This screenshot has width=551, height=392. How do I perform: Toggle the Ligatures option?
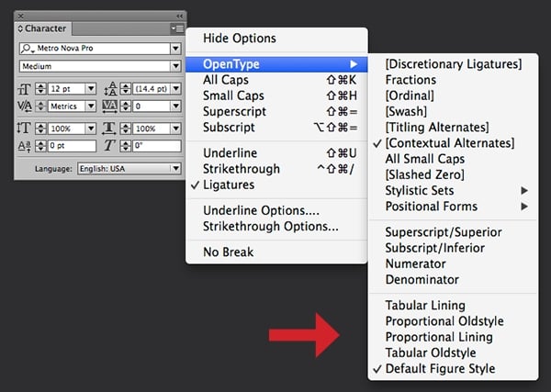229,185
